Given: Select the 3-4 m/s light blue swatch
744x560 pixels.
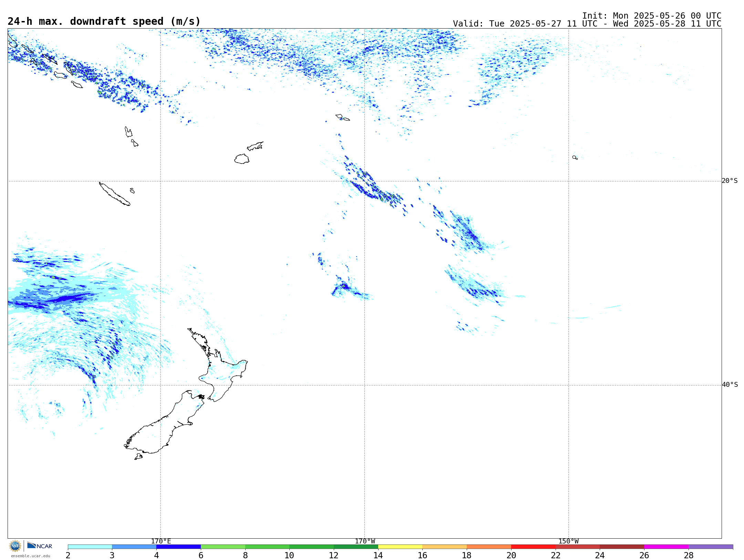Looking at the screenshot, I should pos(134,547).
